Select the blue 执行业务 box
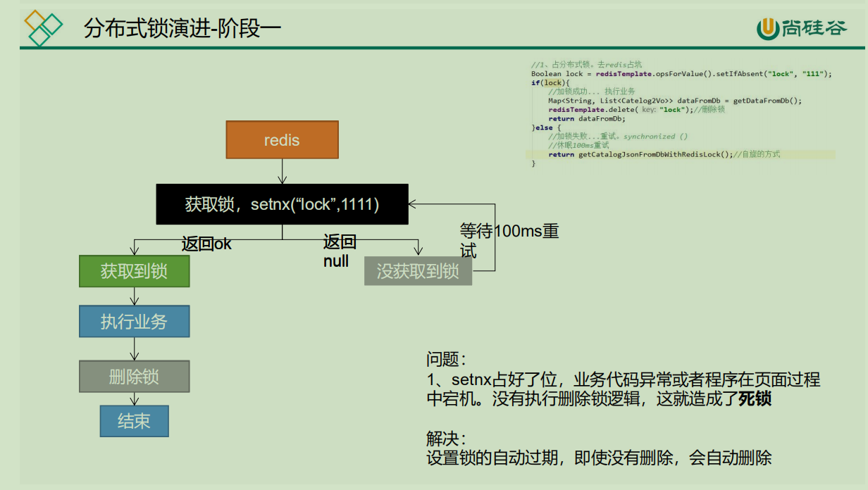 click(x=134, y=322)
